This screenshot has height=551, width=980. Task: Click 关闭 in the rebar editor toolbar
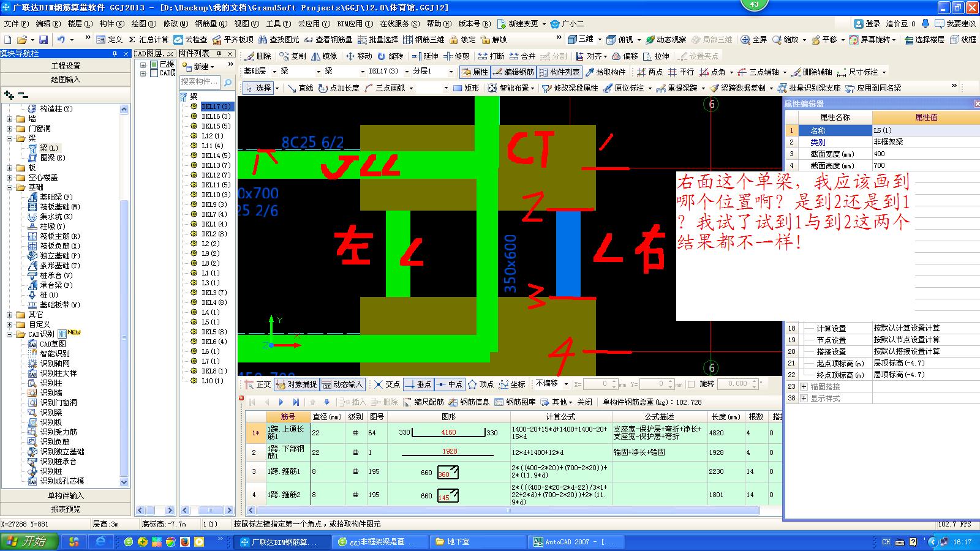coord(585,402)
